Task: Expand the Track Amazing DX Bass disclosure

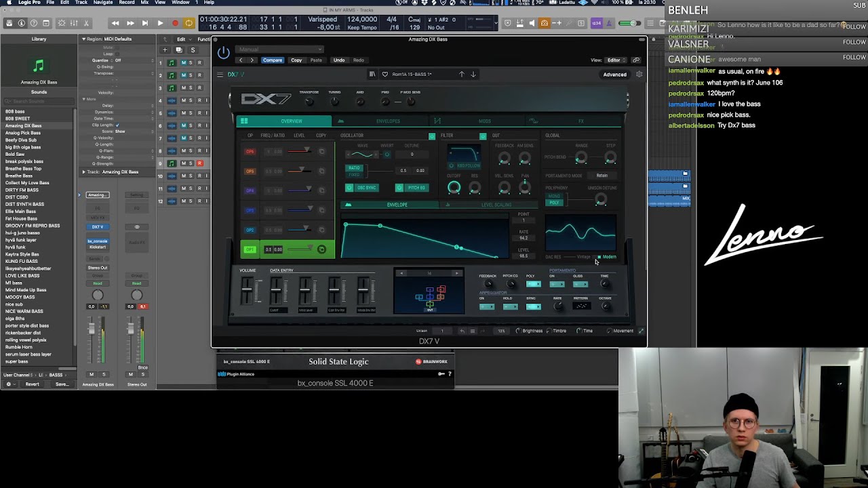Action: pyautogui.click(x=84, y=172)
